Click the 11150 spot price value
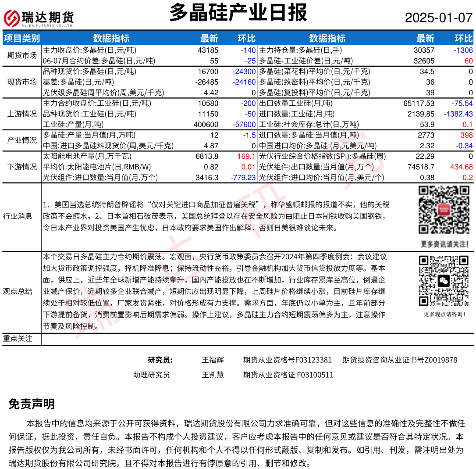The height and width of the screenshot is (469, 476). pos(208,114)
